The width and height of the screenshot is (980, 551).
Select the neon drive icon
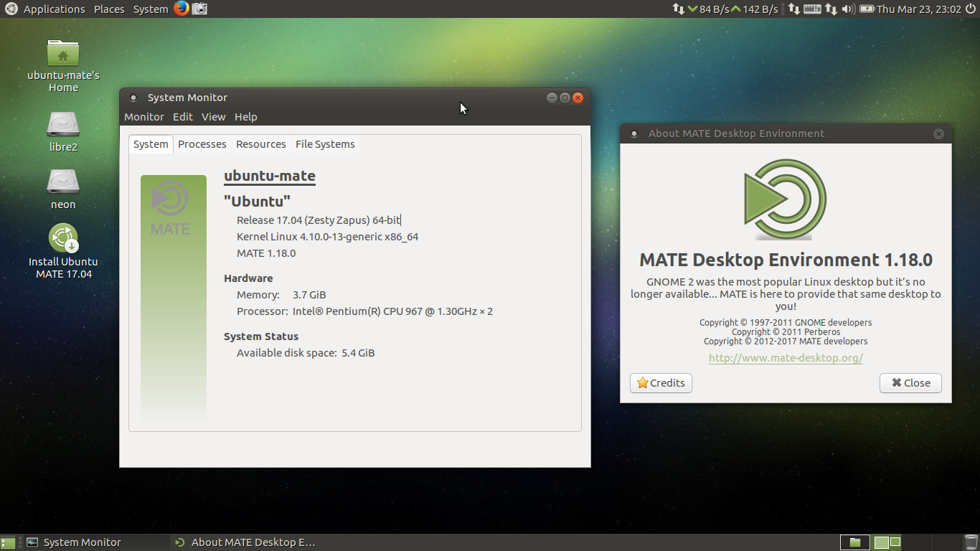[x=63, y=189]
